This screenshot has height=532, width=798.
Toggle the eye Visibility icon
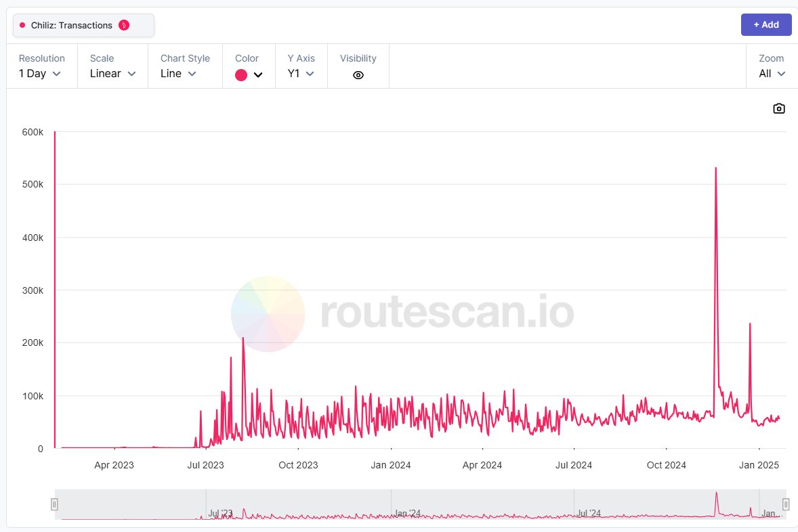(x=358, y=75)
